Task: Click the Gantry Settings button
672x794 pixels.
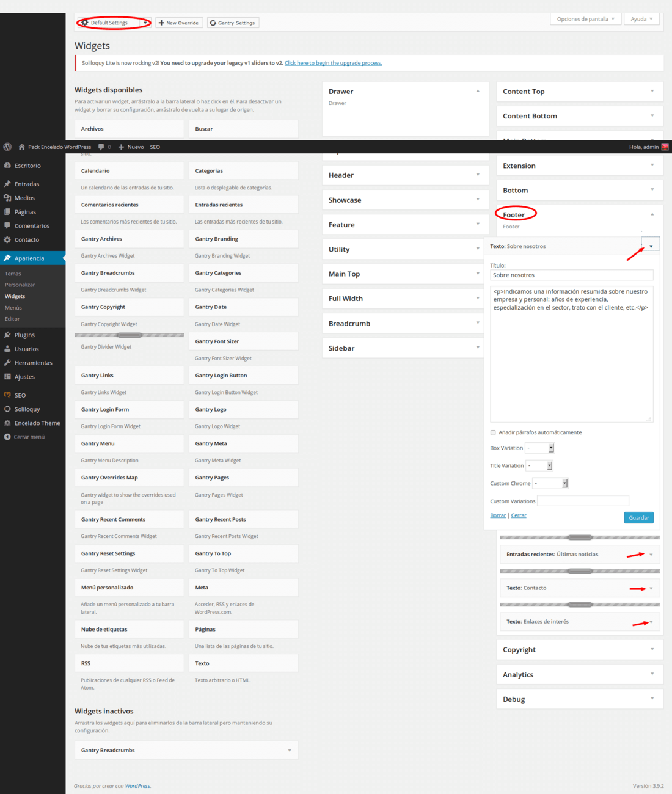Action: coord(233,23)
